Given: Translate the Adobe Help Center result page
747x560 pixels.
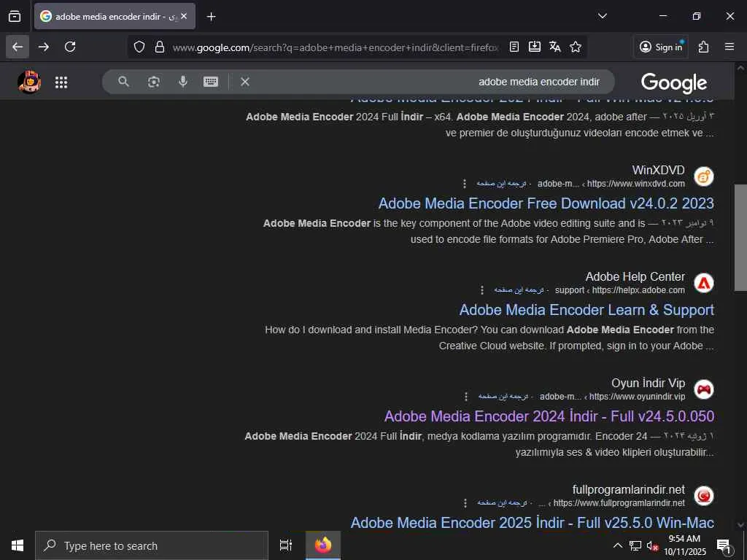Looking at the screenshot, I should [x=519, y=290].
